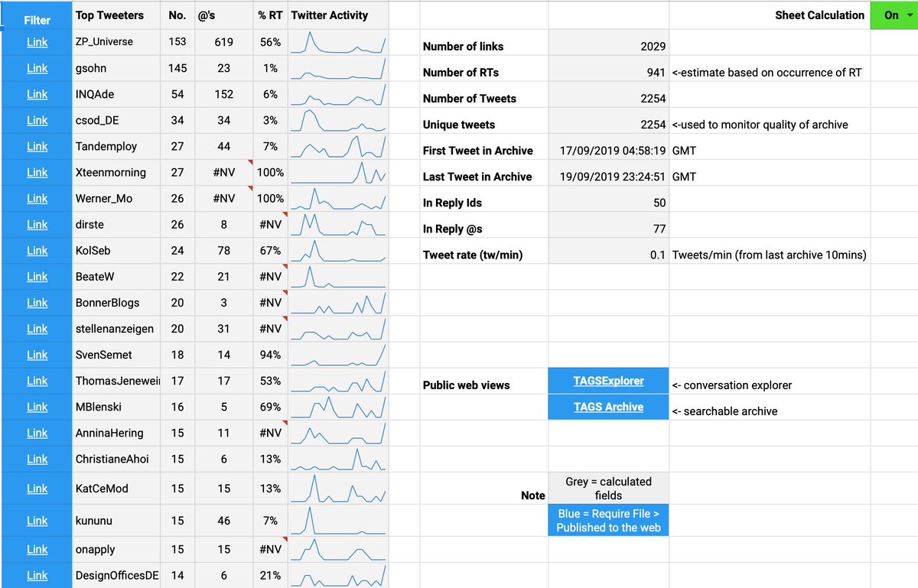Screen dimensions: 918x588
Task: Open the TAGSExplorer link
Action: 609,381
